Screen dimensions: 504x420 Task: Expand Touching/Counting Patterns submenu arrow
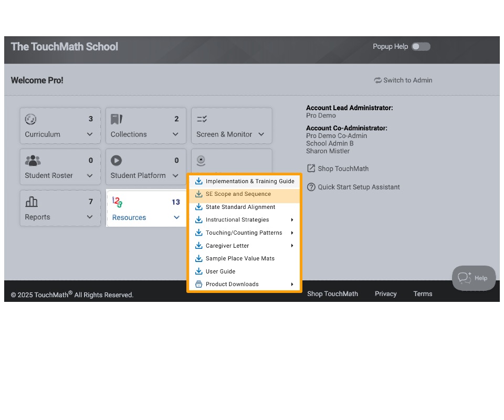click(292, 233)
